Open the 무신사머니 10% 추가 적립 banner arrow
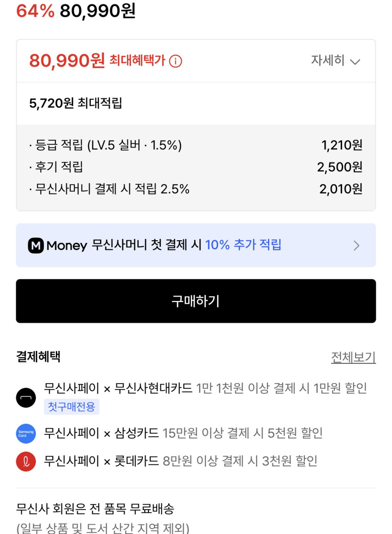This screenshot has width=392, height=534. click(x=356, y=245)
